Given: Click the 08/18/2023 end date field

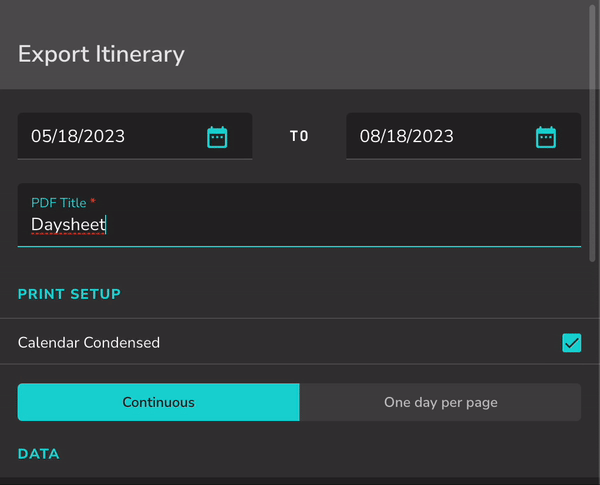Looking at the screenshot, I should click(463, 136).
